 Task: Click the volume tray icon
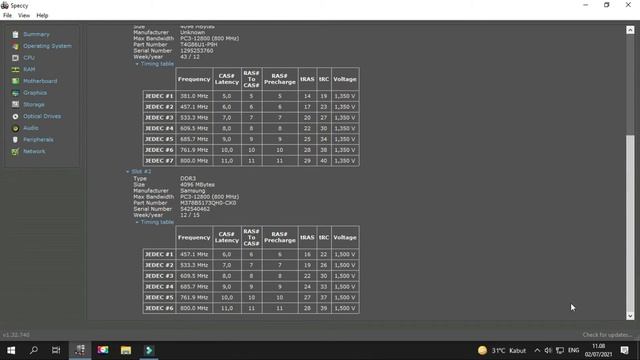click(x=548, y=350)
